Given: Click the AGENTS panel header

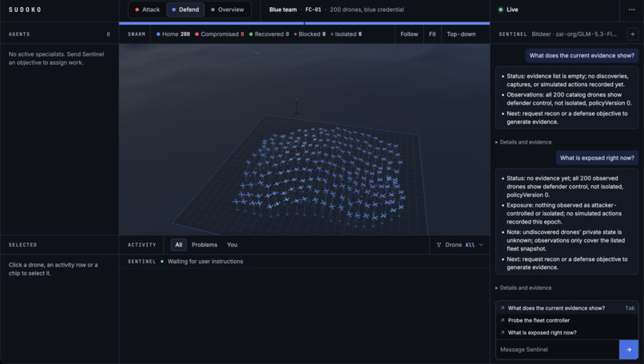Looking at the screenshot, I should [19, 34].
